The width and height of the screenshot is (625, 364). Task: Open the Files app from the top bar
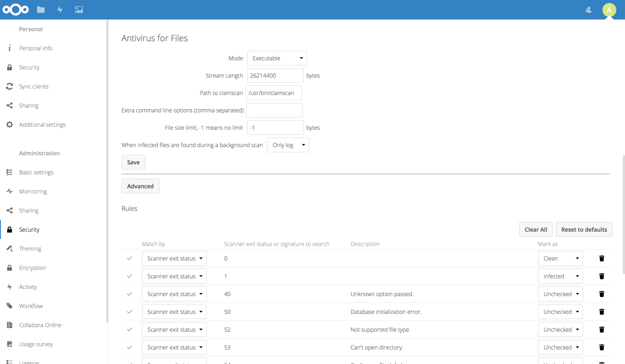41,9
